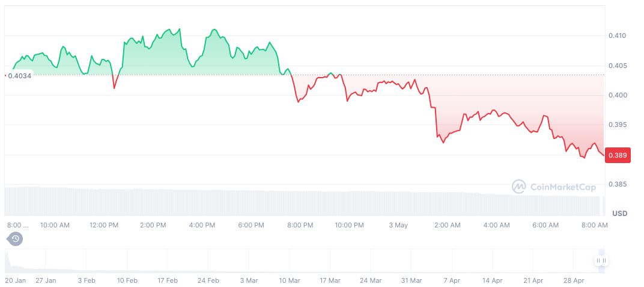The height and width of the screenshot is (287, 644).
Task: Click the 0.4034 baseline price label
Action: (x=19, y=75)
